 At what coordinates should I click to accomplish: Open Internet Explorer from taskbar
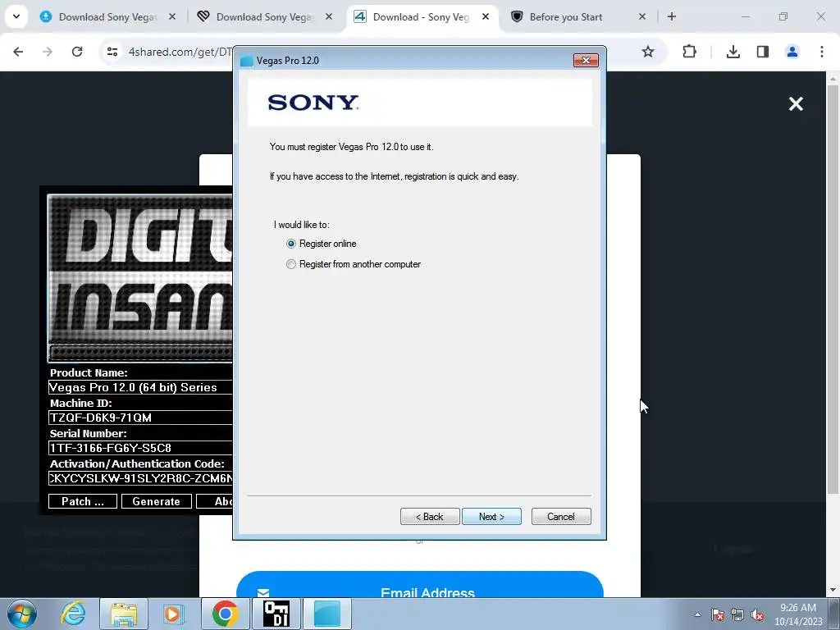pyautogui.click(x=73, y=614)
